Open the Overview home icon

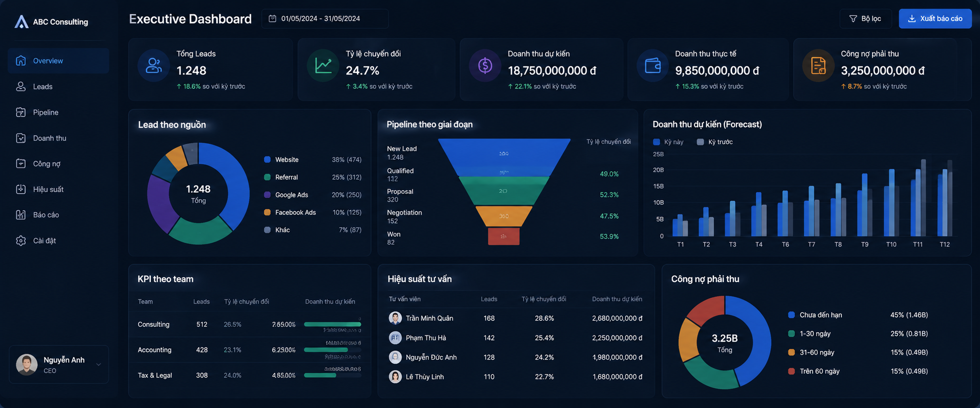tap(21, 61)
